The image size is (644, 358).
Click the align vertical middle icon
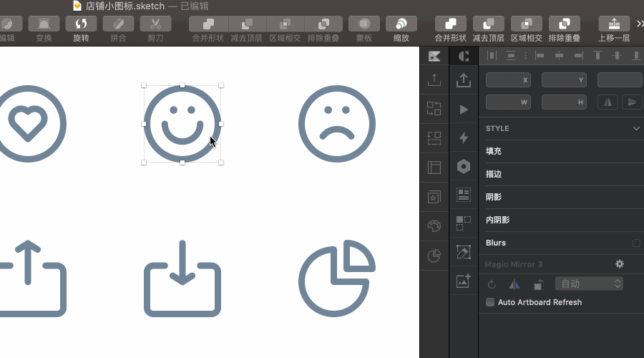click(617, 55)
